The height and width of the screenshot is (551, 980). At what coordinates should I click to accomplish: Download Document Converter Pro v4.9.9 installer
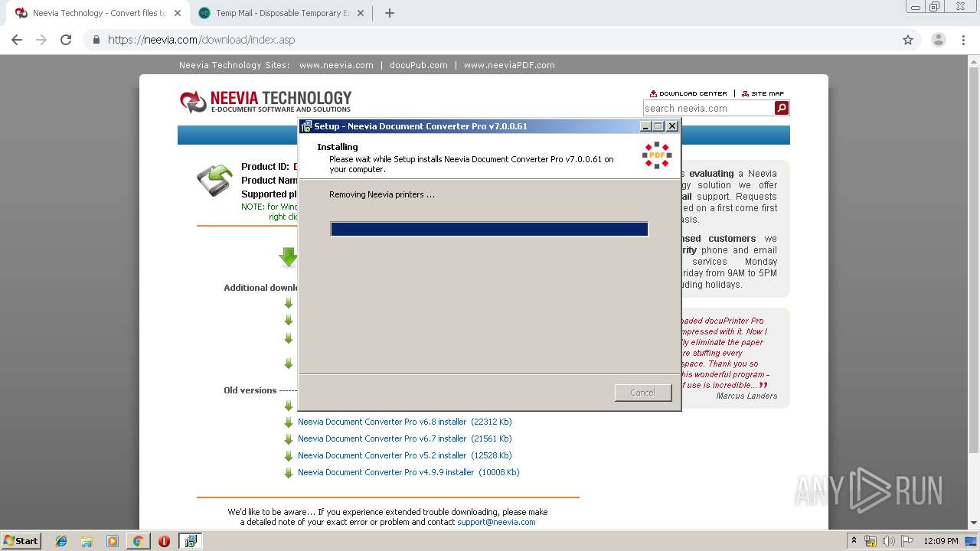pos(409,472)
